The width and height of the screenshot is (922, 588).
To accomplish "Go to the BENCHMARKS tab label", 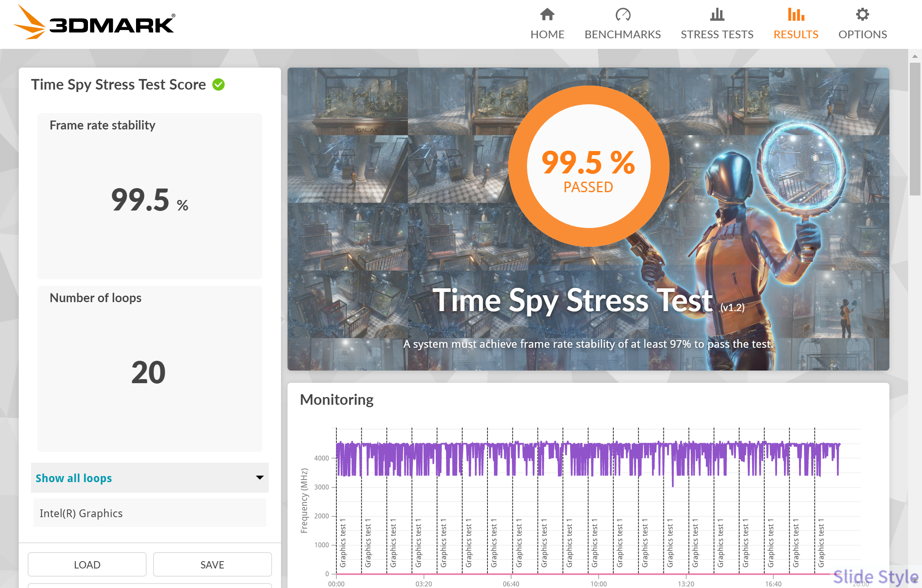I will [x=623, y=35].
